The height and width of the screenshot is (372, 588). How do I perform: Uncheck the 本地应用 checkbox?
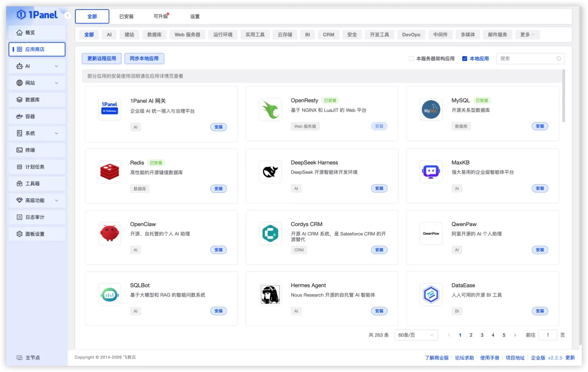tap(464, 58)
